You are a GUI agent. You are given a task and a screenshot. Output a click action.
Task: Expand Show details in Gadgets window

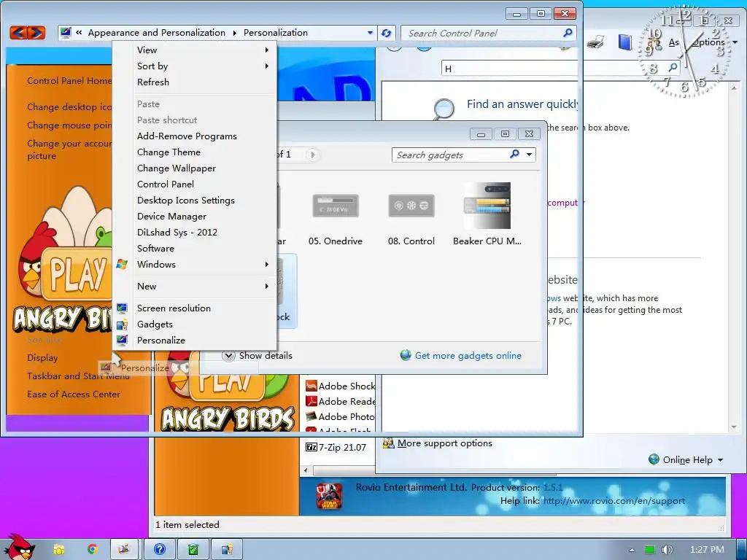[x=258, y=356]
